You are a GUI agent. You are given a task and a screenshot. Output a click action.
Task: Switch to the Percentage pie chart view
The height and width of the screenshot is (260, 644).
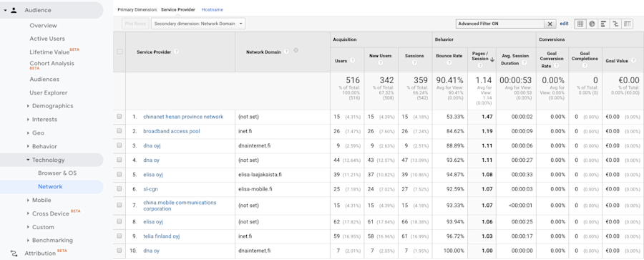pyautogui.click(x=592, y=24)
